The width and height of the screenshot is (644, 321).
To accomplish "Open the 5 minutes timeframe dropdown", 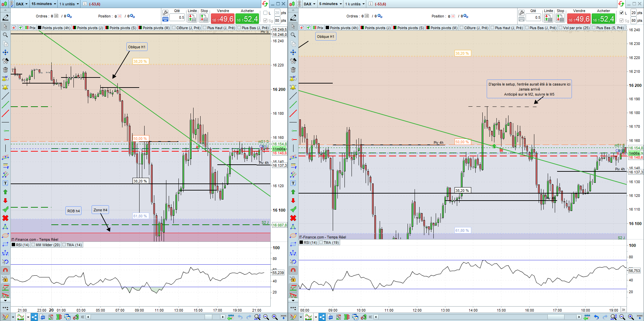I will [330, 4].
